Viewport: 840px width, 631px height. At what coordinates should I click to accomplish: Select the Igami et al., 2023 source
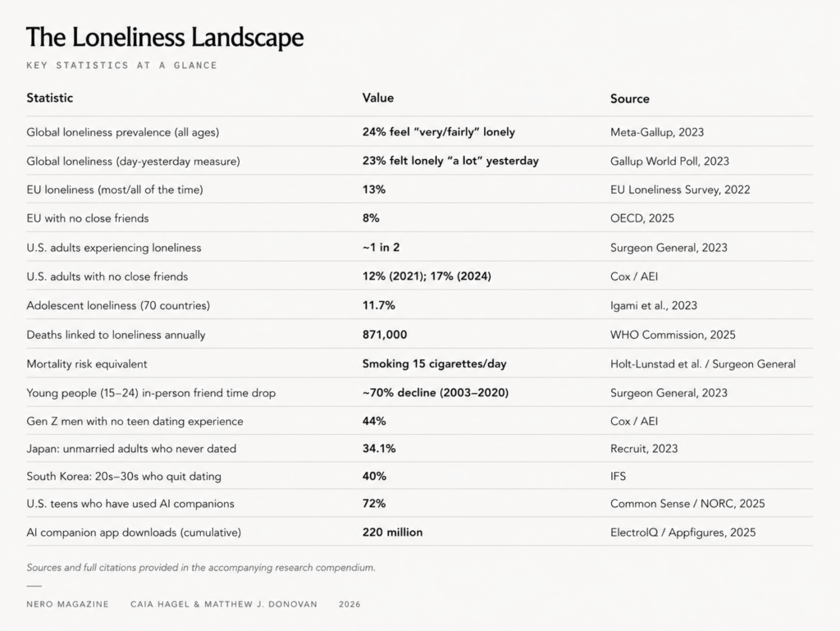pyautogui.click(x=654, y=305)
